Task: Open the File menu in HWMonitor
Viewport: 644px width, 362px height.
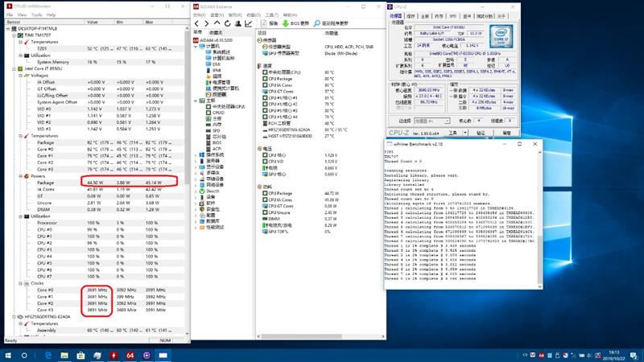Action: pos(10,14)
